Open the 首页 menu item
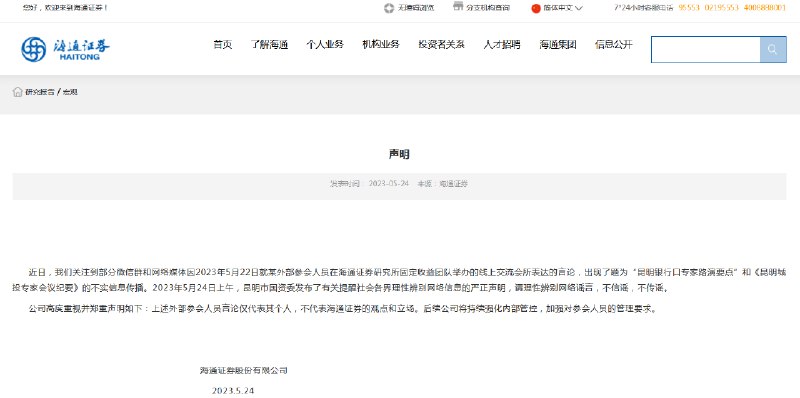Image resolution: width=800 pixels, height=398 pixels. (222, 44)
